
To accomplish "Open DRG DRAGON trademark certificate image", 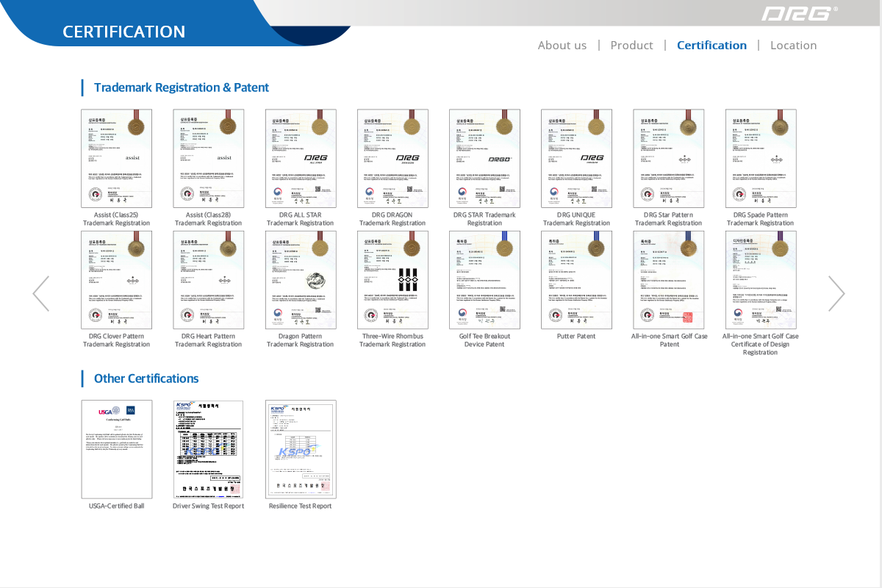I will click(x=392, y=159).
